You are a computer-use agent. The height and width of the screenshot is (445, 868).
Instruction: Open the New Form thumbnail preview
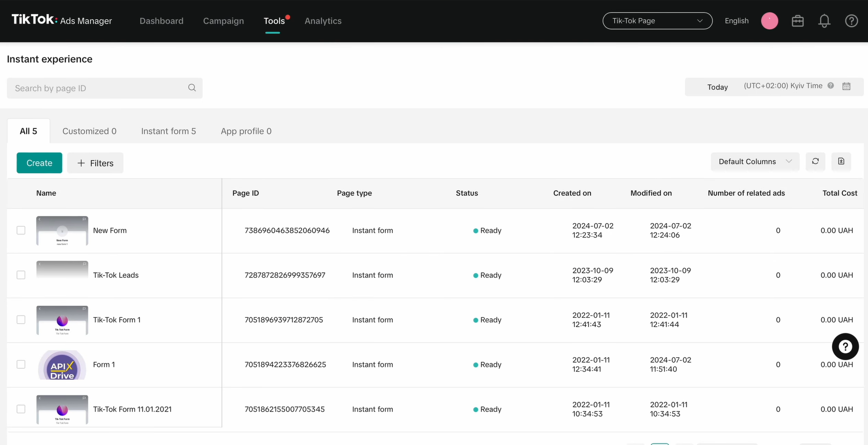[62, 231]
